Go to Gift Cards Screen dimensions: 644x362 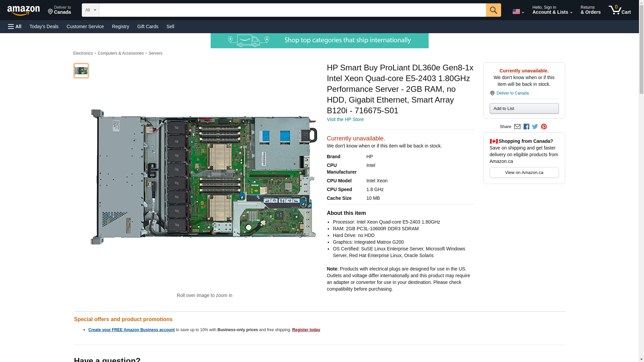148,26
